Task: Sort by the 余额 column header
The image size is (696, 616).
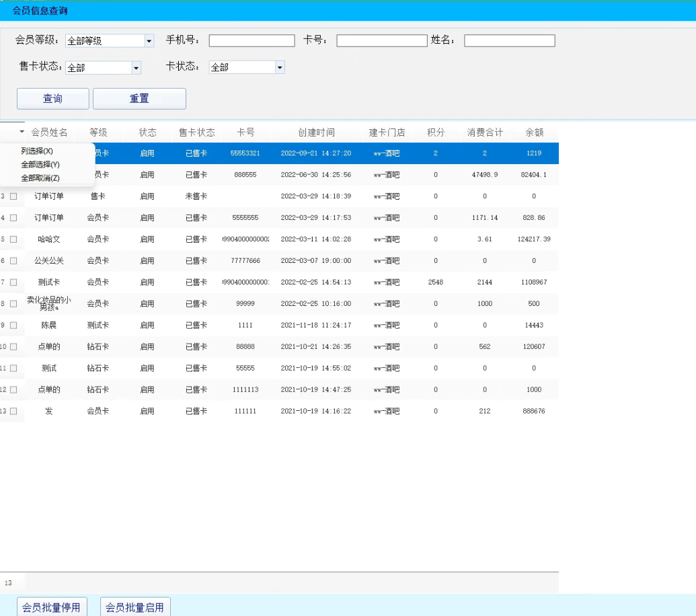Action: tap(534, 132)
